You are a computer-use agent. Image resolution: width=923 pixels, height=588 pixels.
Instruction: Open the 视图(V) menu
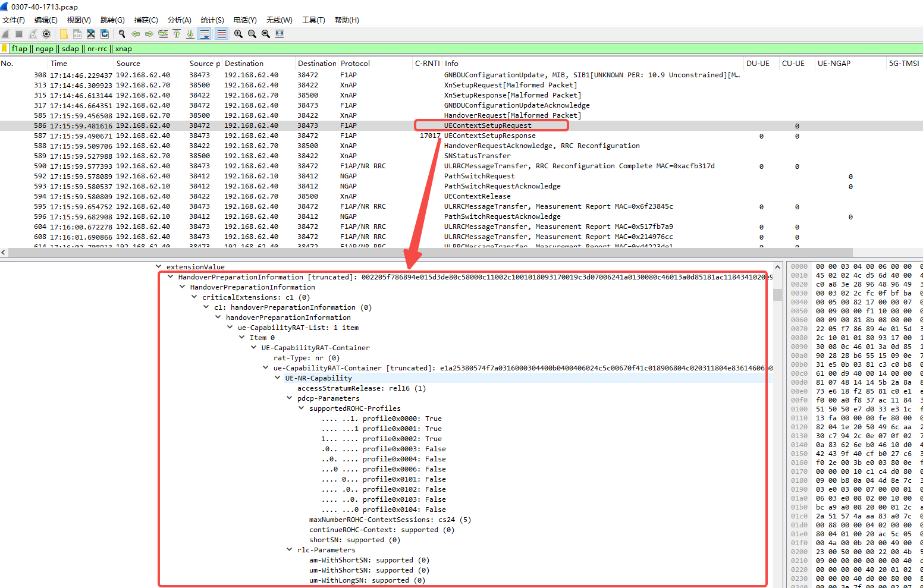(x=79, y=20)
